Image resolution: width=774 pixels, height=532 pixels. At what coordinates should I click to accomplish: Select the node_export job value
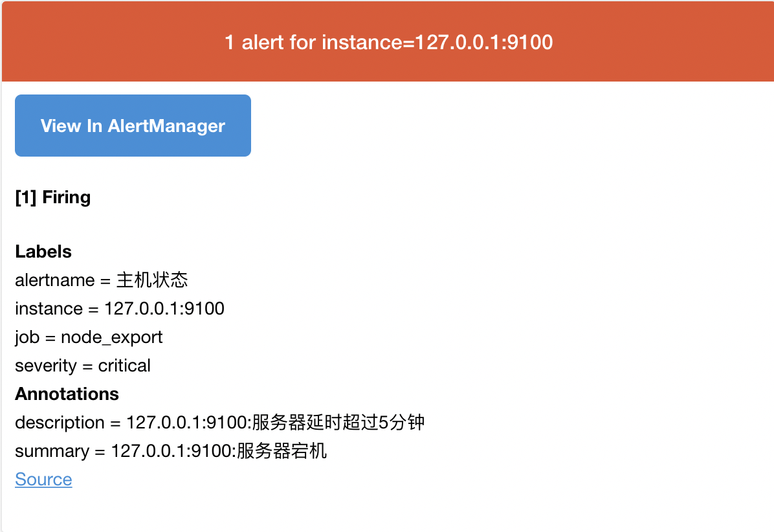pyautogui.click(x=112, y=337)
